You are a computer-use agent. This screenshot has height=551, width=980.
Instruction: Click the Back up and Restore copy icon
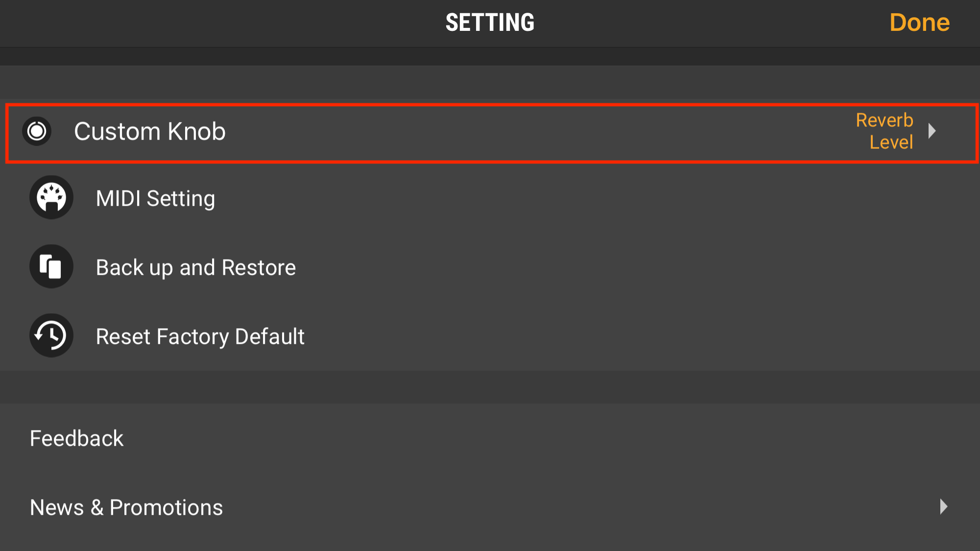(51, 266)
